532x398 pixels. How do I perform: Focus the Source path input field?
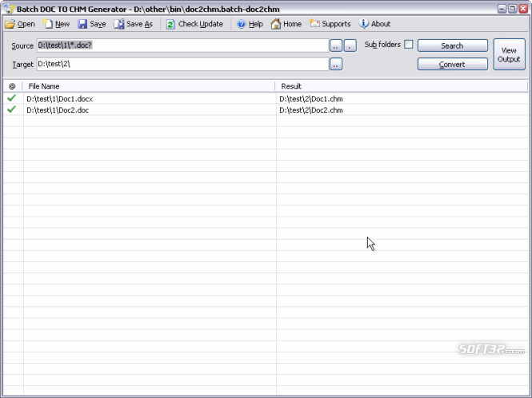click(x=183, y=46)
